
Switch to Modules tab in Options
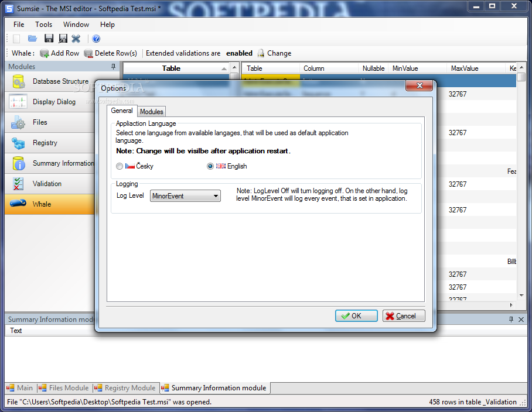(x=152, y=111)
